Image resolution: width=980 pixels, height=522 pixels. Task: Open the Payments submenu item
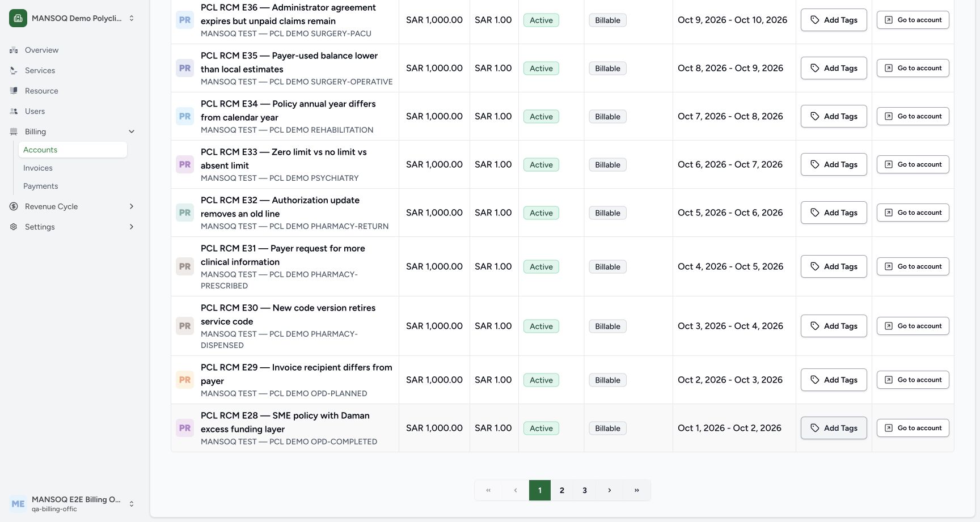(x=73, y=186)
